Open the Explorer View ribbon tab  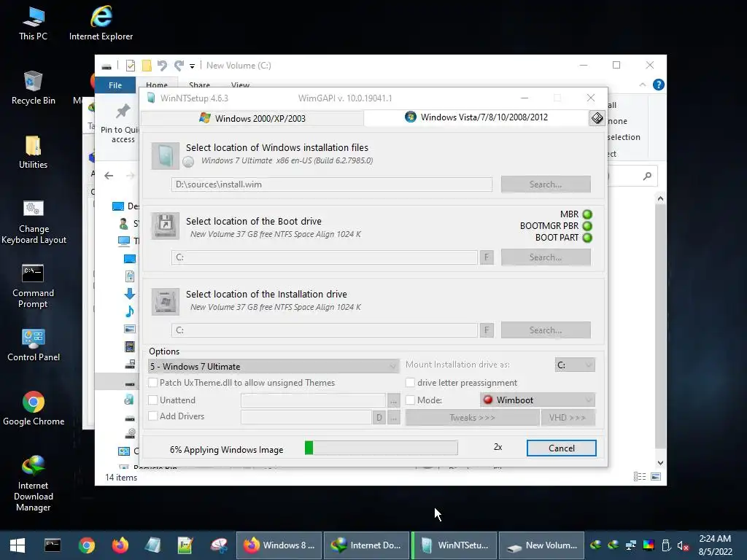[x=240, y=85]
